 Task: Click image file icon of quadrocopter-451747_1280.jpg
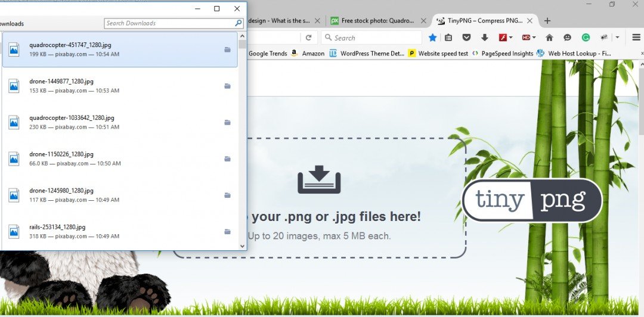(14, 49)
